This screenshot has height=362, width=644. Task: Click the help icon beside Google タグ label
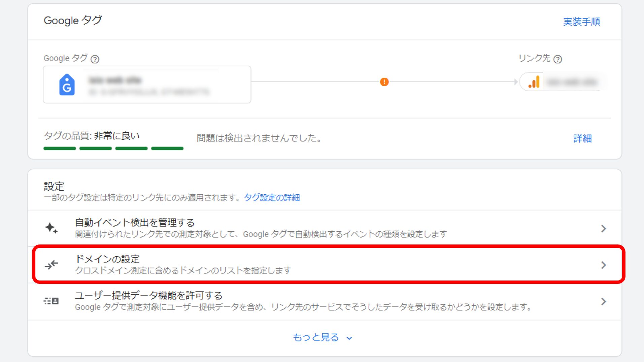coord(95,59)
